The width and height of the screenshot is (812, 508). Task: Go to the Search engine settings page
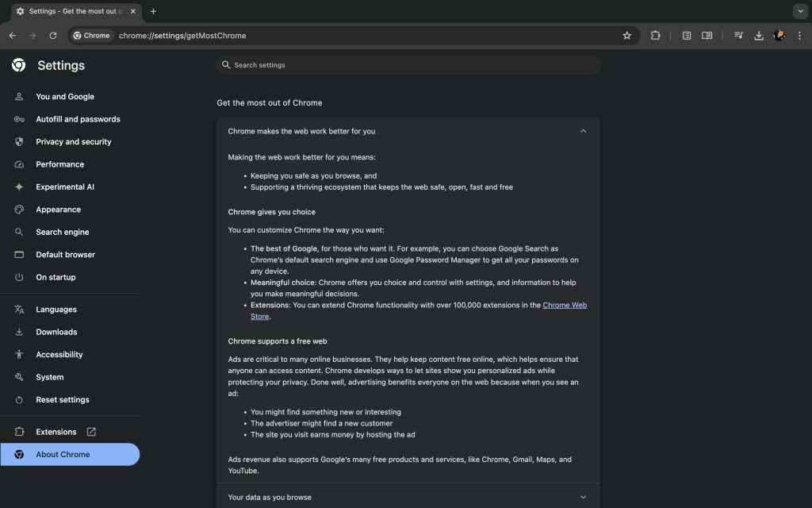(62, 233)
